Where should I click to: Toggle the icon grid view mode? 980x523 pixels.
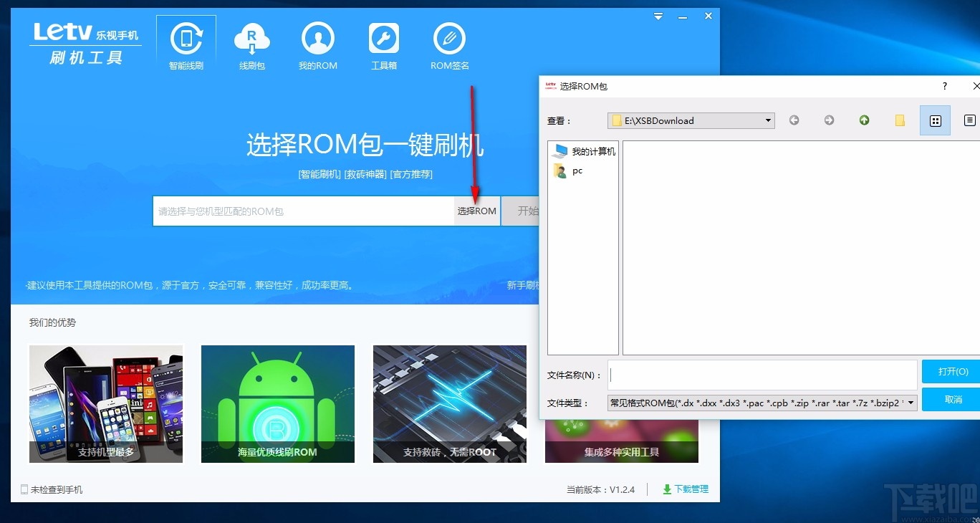(x=935, y=120)
